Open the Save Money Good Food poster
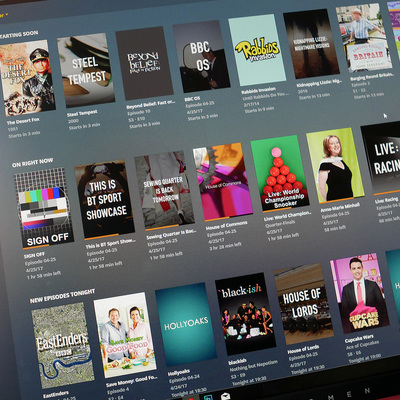The height and width of the screenshot is (400, 400). coord(125,335)
